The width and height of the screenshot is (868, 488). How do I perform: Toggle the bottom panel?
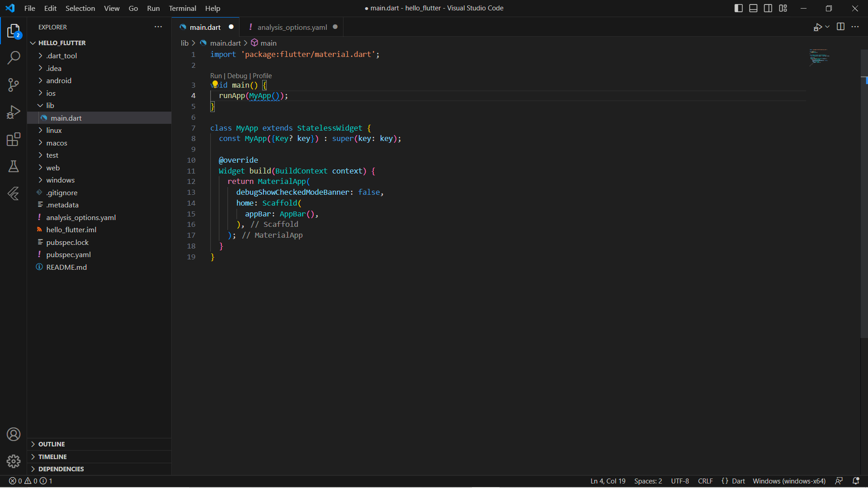coord(753,8)
